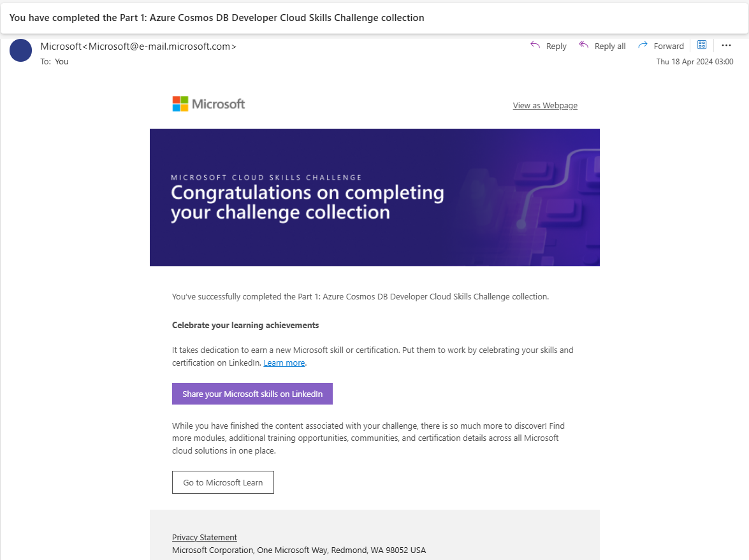Click the Forward arrow icon

pyautogui.click(x=643, y=45)
